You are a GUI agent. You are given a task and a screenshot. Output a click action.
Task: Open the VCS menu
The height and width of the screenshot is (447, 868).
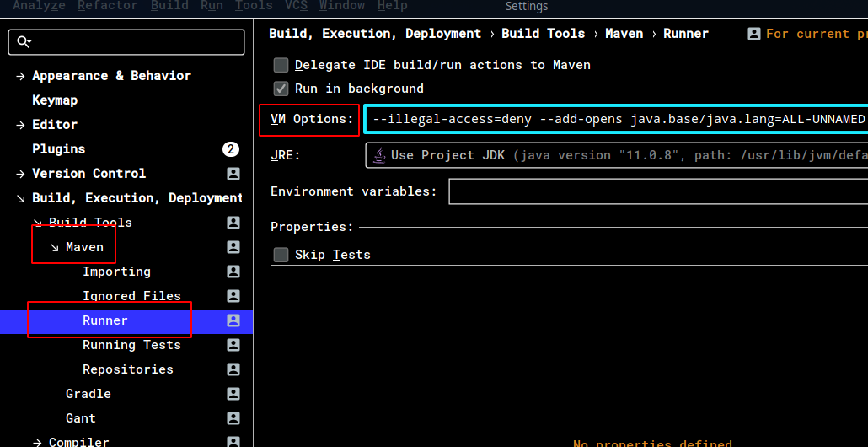pyautogui.click(x=296, y=6)
